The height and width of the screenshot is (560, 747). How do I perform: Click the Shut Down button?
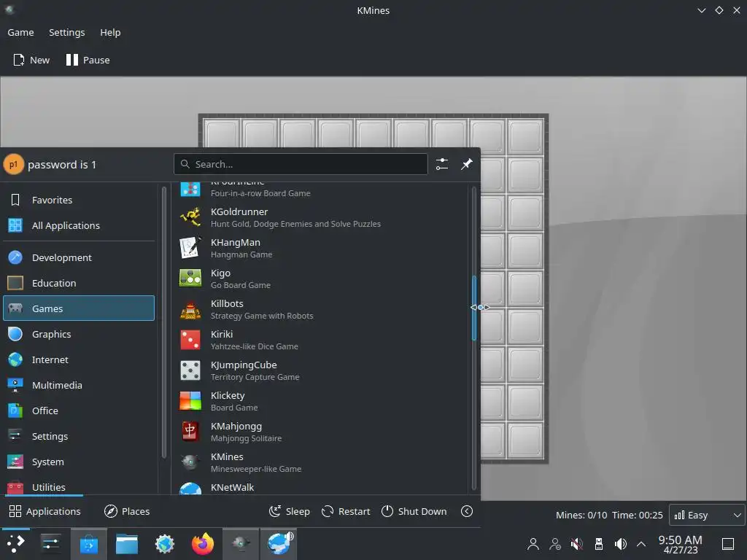point(414,511)
